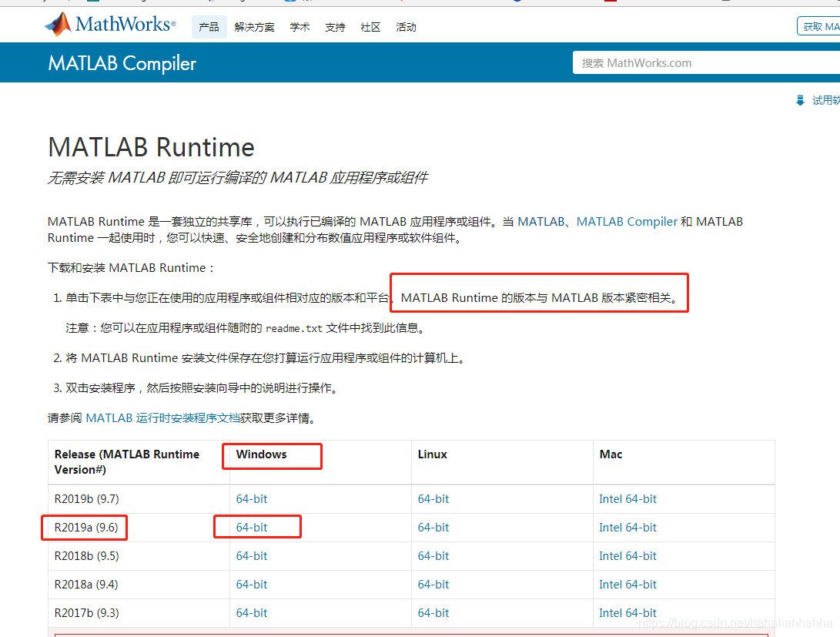This screenshot has height=637, width=840.
Task: Click the download arrow icon beside 试用软件
Action: point(801,99)
